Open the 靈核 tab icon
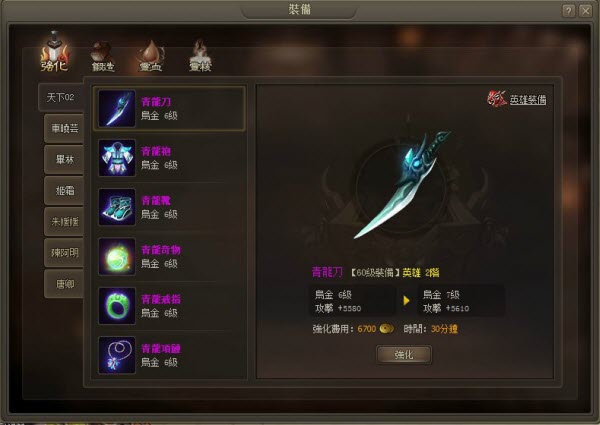The image size is (600, 425). [200, 55]
